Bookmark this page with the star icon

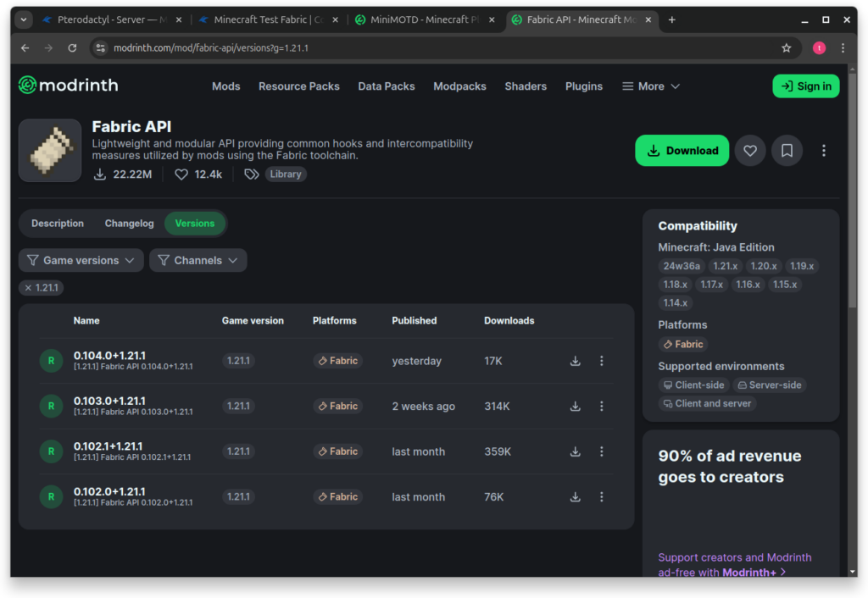[786, 48]
